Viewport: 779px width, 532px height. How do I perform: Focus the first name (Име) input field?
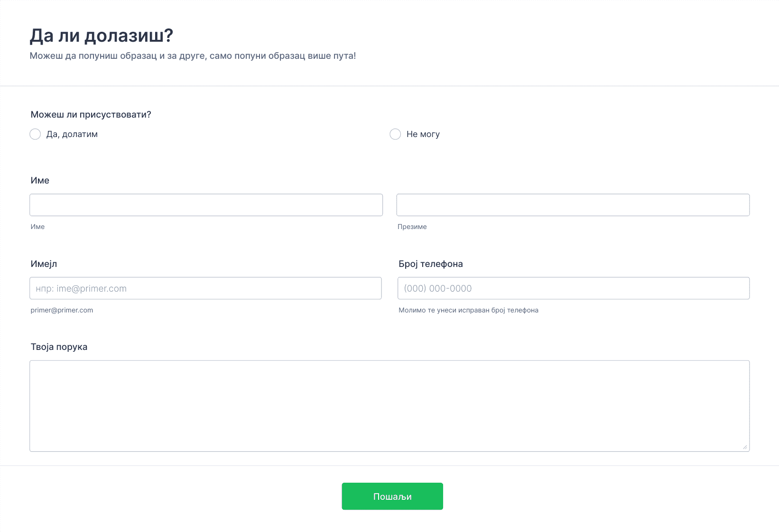pyautogui.click(x=206, y=205)
